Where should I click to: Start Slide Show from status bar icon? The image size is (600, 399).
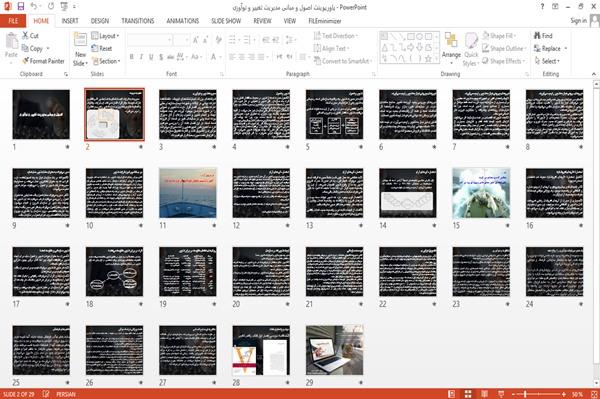(x=501, y=394)
